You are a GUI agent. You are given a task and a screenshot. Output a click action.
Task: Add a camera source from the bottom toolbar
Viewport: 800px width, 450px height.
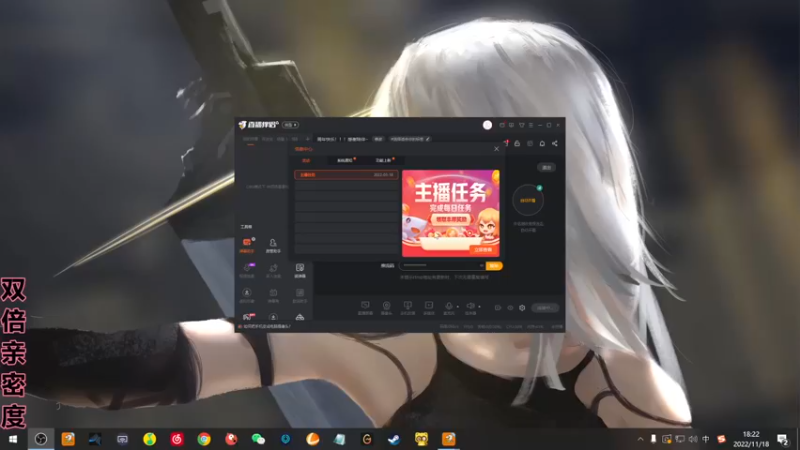click(x=386, y=308)
